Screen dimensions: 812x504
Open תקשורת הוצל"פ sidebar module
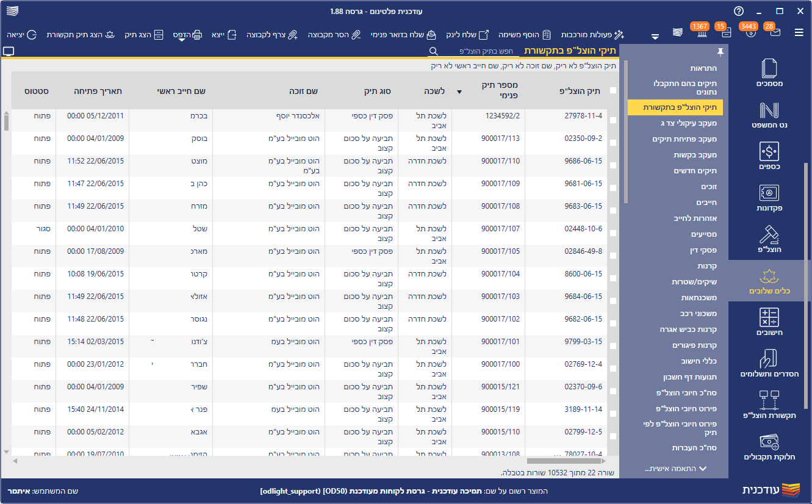769,405
